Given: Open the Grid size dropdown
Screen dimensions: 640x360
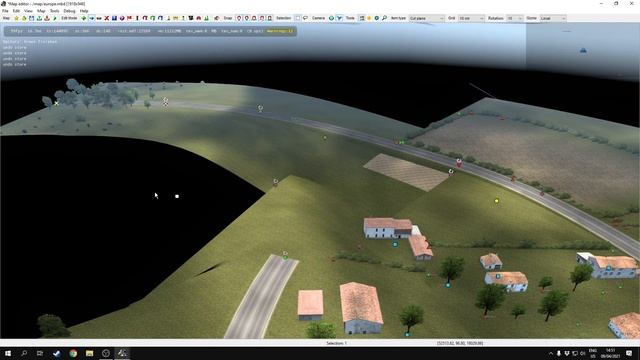Looking at the screenshot, I should 471,18.
